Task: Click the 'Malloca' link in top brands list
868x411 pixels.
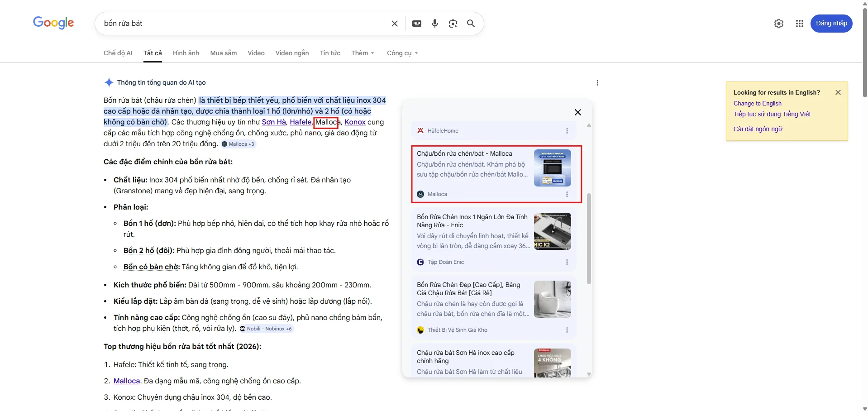Action: (x=127, y=381)
